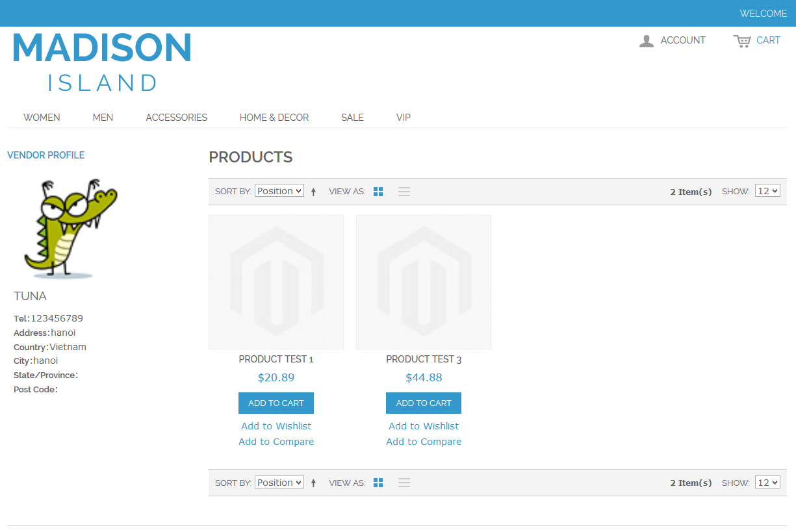
Task: Switch to grid view in top toolbar
Action: tap(378, 192)
